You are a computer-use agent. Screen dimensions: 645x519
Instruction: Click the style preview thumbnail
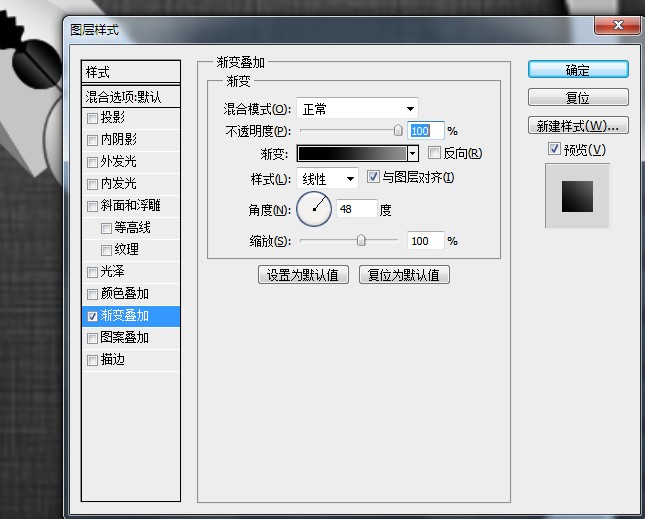tap(577, 196)
